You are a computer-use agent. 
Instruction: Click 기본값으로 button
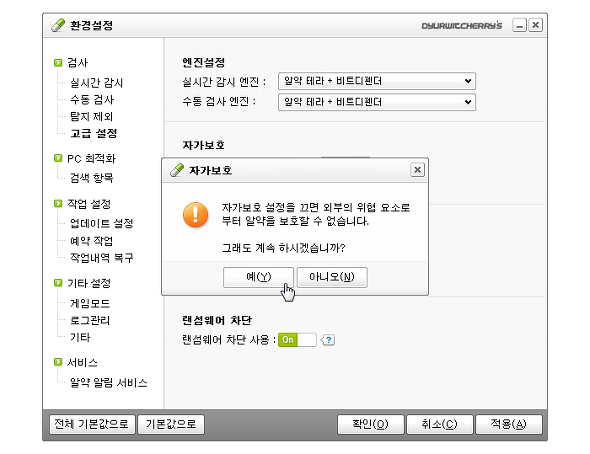[x=171, y=424]
